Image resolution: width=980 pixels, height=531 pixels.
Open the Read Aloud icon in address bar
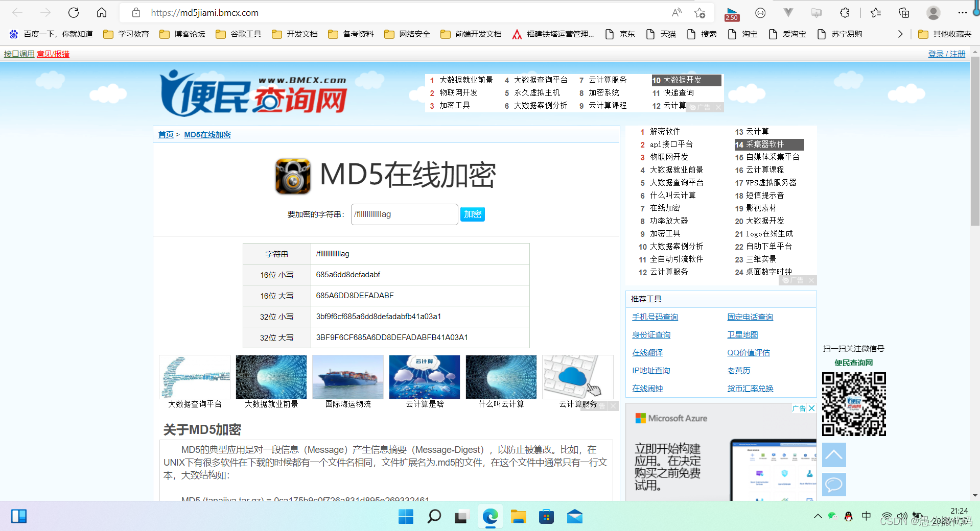pyautogui.click(x=676, y=13)
